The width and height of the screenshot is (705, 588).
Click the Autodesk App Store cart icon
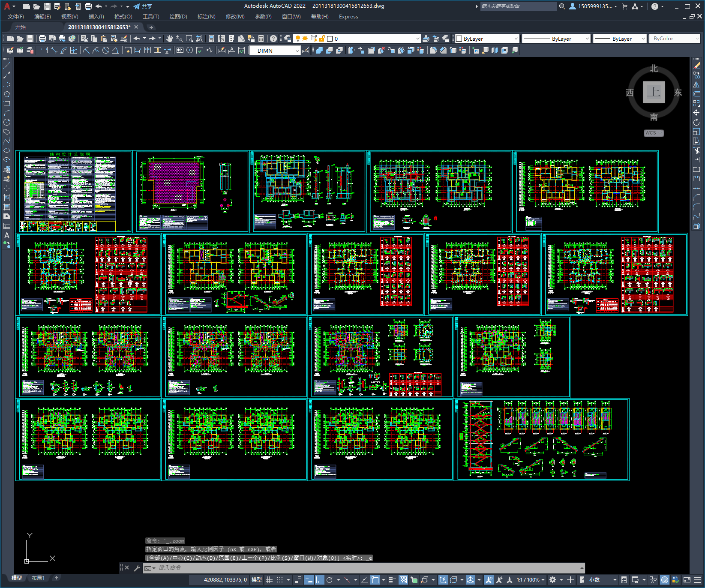(624, 6)
